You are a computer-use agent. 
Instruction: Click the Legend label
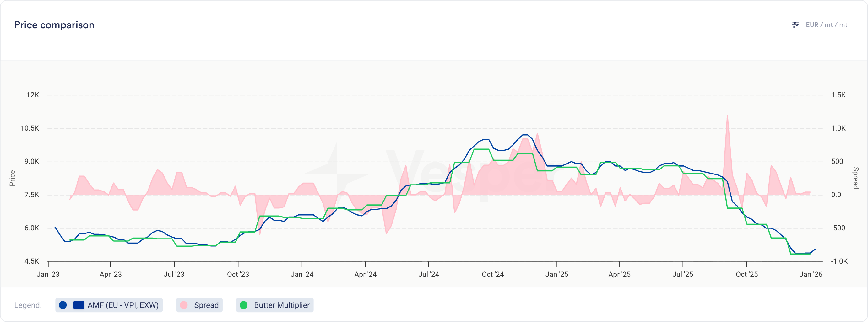pos(28,305)
